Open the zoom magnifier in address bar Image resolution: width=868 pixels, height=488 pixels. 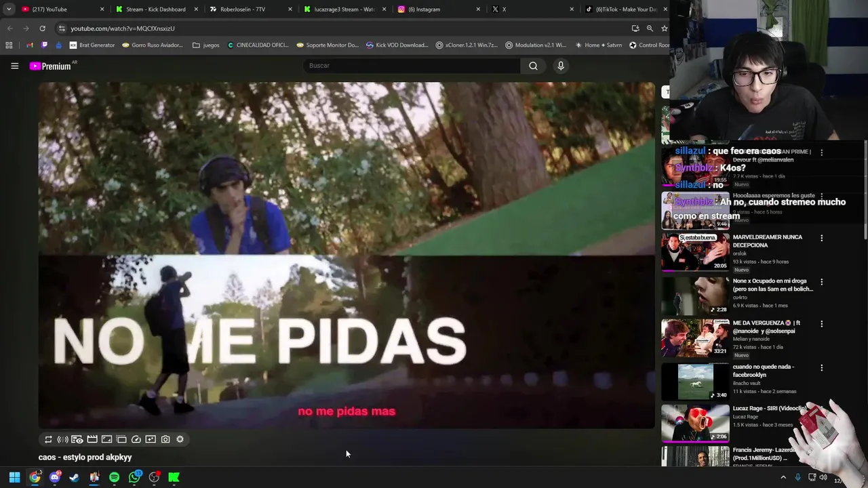pyautogui.click(x=650, y=28)
